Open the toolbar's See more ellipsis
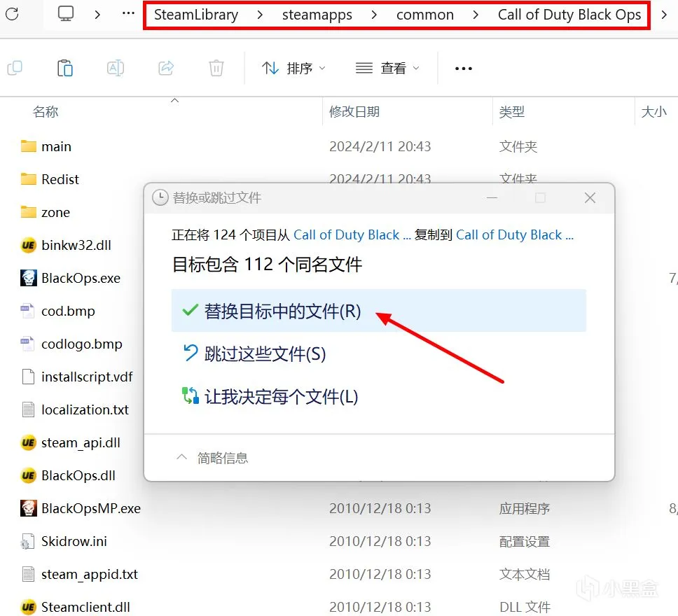 (464, 69)
